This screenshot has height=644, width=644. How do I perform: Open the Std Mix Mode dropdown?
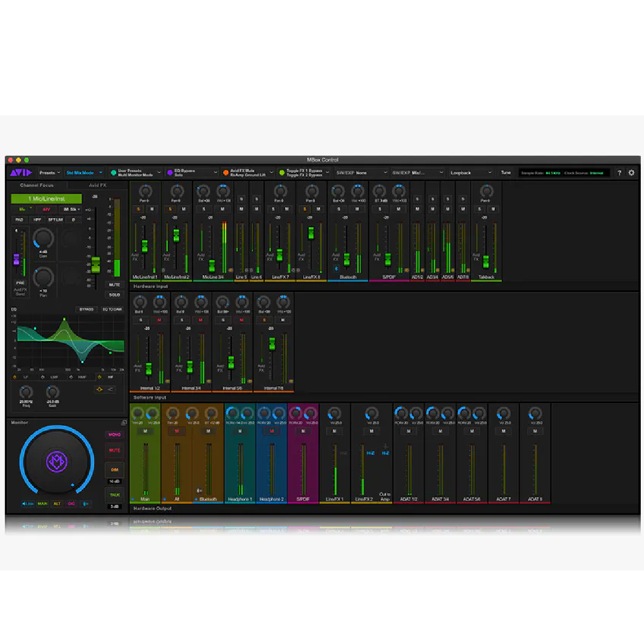pos(84,173)
